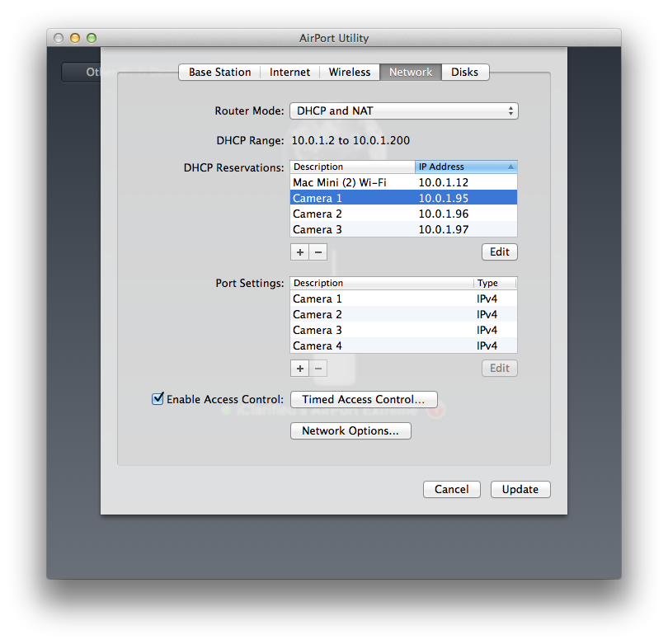Click the DHCP Reservations Description column header
This screenshot has width=668, height=644.
[353, 167]
